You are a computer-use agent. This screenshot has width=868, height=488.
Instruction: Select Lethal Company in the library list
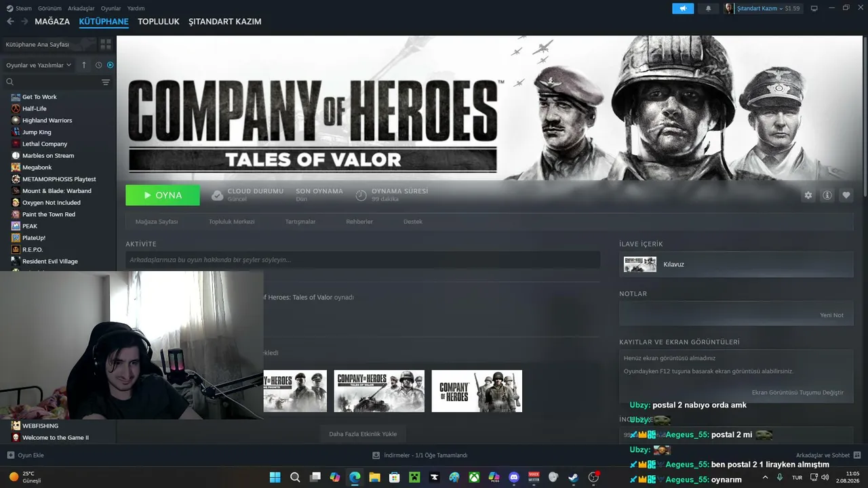pos(45,144)
